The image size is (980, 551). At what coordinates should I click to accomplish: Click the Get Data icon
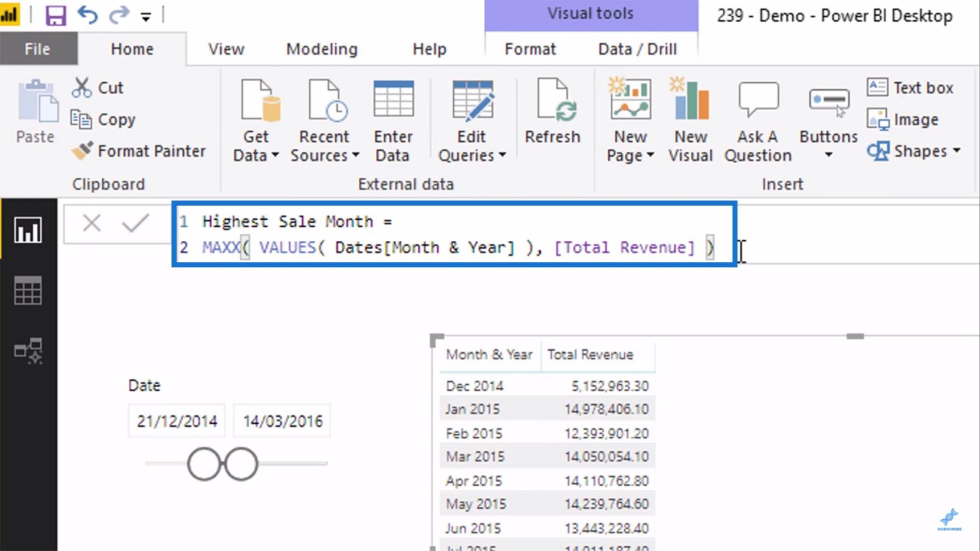(x=260, y=100)
